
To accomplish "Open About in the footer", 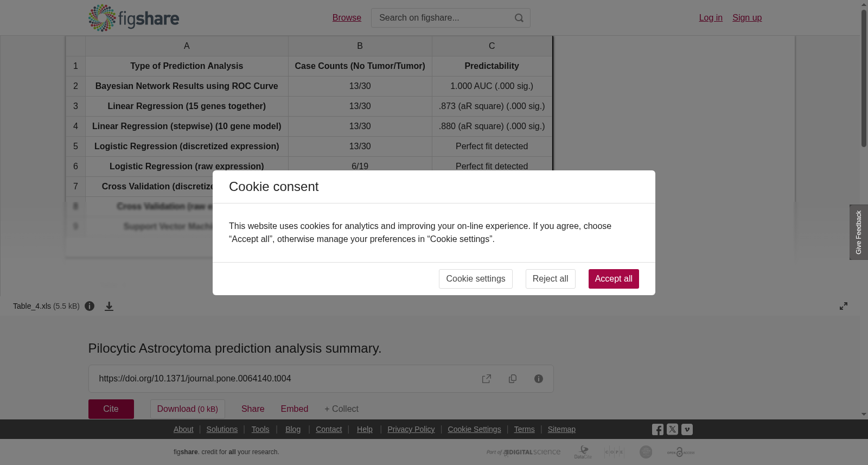I will click(183, 429).
